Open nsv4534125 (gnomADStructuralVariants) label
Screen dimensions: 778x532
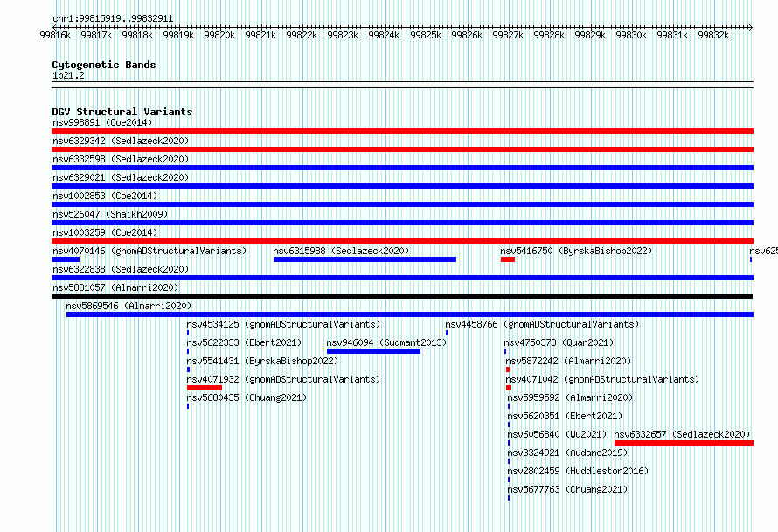(x=283, y=324)
